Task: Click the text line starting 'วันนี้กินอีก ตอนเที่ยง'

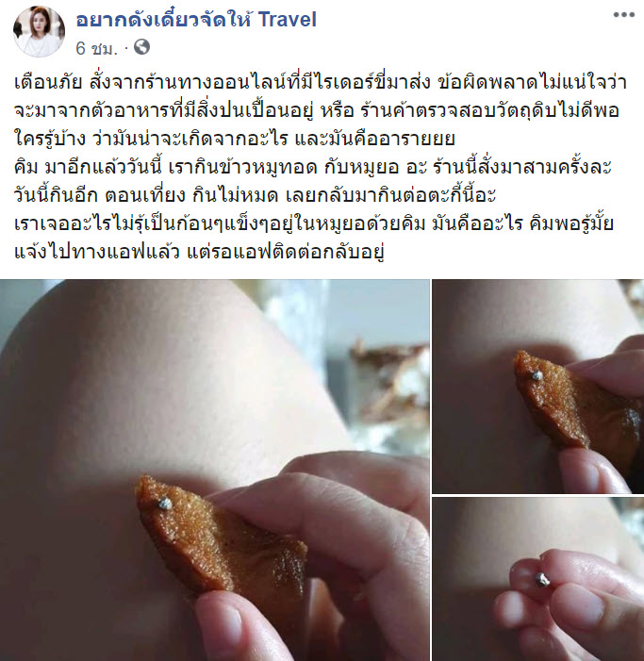Action: pyautogui.click(x=255, y=195)
